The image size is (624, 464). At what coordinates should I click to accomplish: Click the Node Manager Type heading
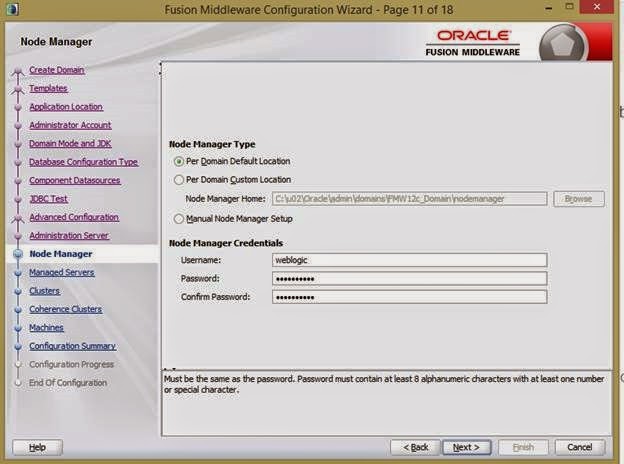(x=212, y=144)
